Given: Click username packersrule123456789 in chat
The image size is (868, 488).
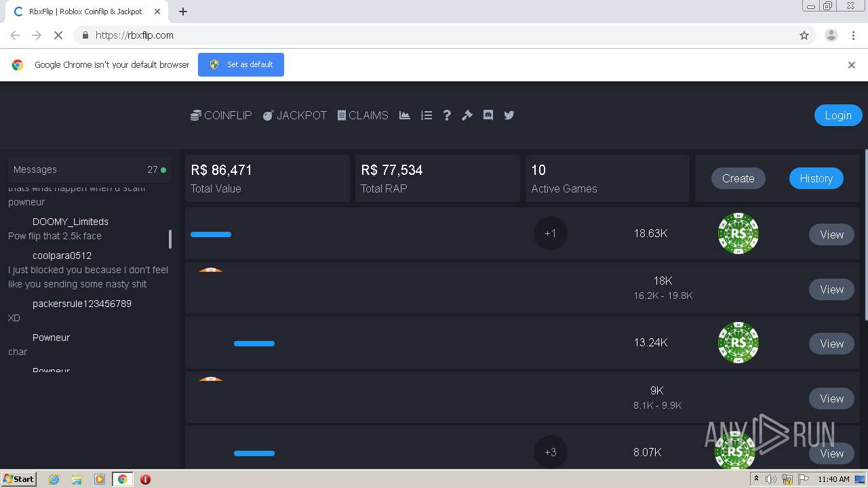Looking at the screenshot, I should 82,304.
